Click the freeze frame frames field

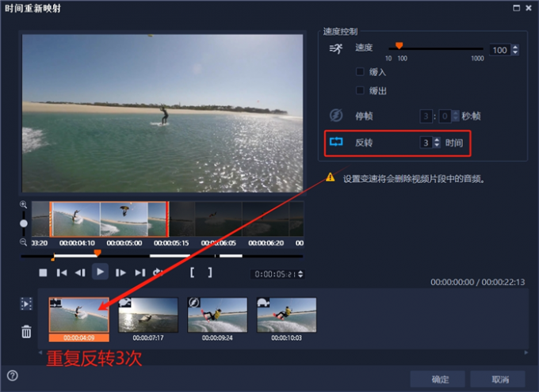click(x=445, y=116)
